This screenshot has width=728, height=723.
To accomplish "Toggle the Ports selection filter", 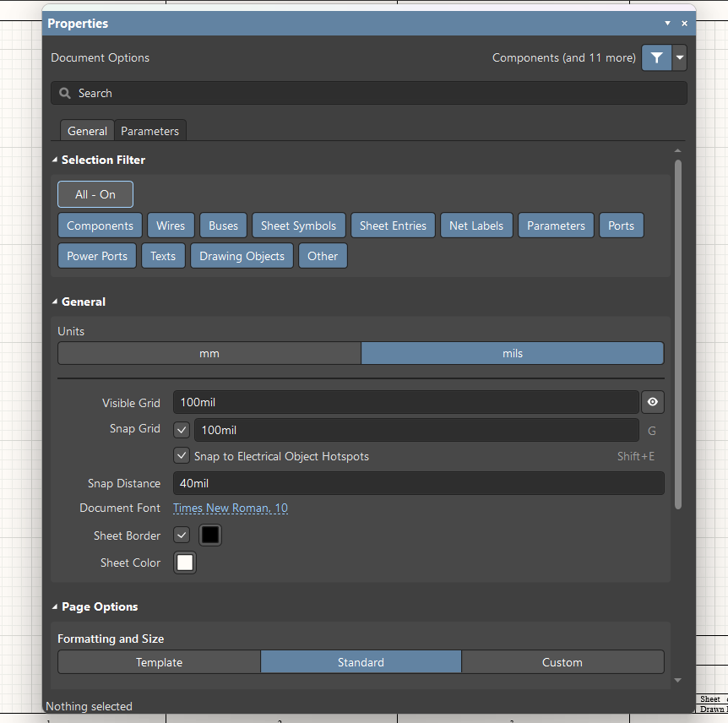I will (622, 226).
